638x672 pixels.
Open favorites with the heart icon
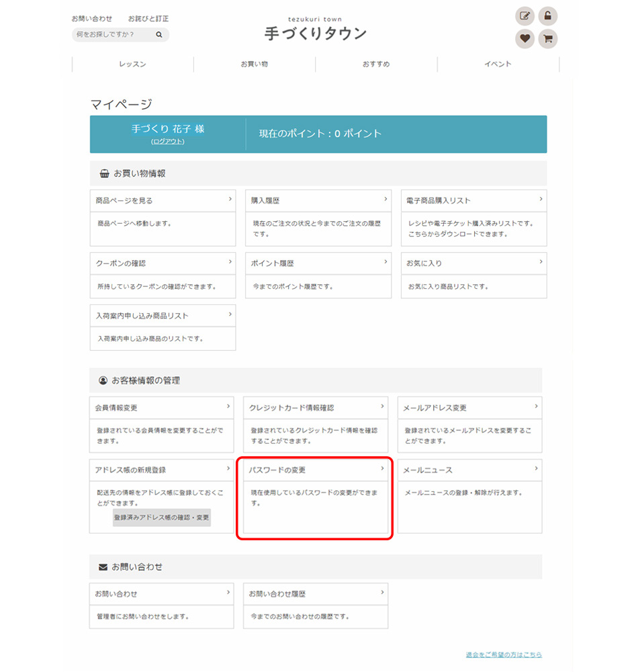[x=525, y=39]
